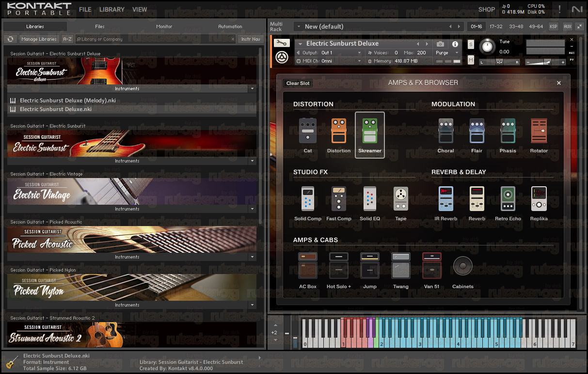Refresh the libraries list

[10, 39]
